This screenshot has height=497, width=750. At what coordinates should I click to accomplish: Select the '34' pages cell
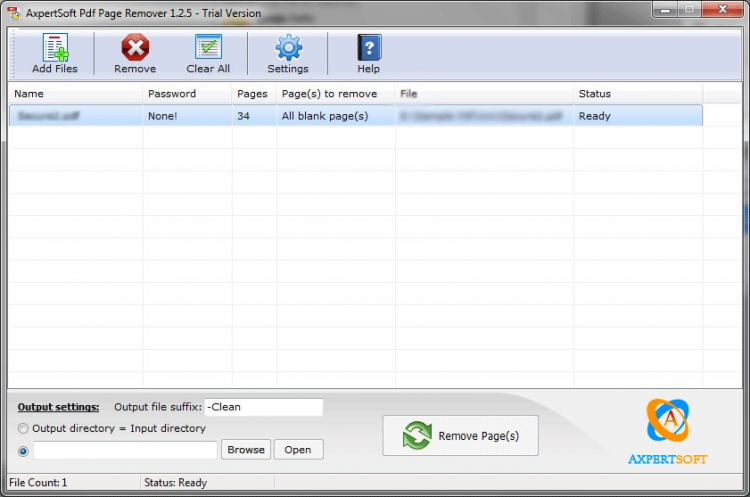(x=254, y=116)
